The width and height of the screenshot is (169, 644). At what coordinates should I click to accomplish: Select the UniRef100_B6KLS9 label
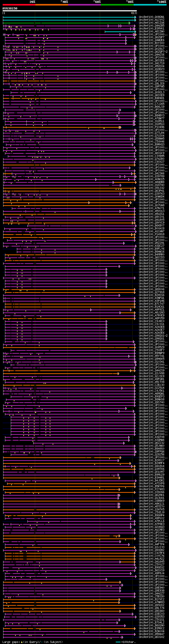coord(152,107)
